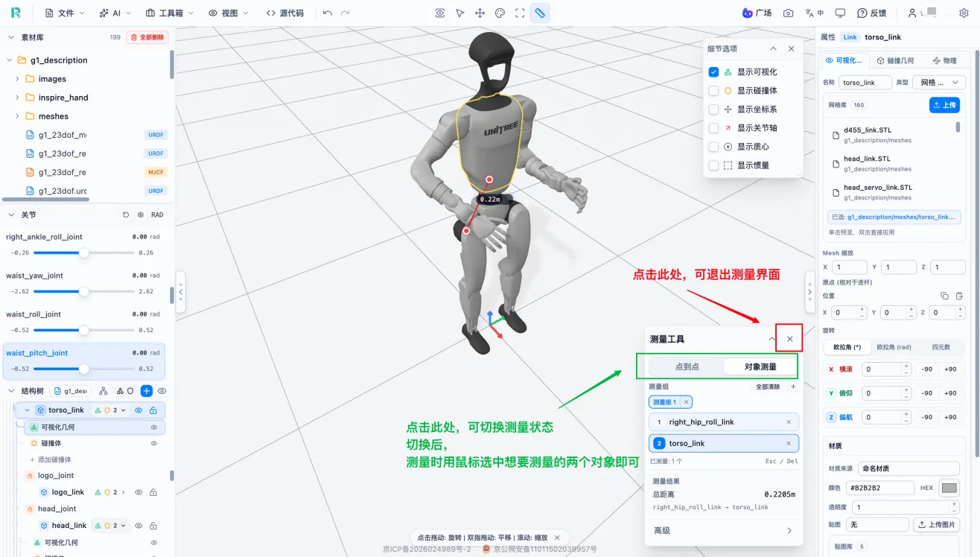Remove right_hip_roll_link from measurement list
Viewport: 980px width, 557px height.
click(789, 422)
